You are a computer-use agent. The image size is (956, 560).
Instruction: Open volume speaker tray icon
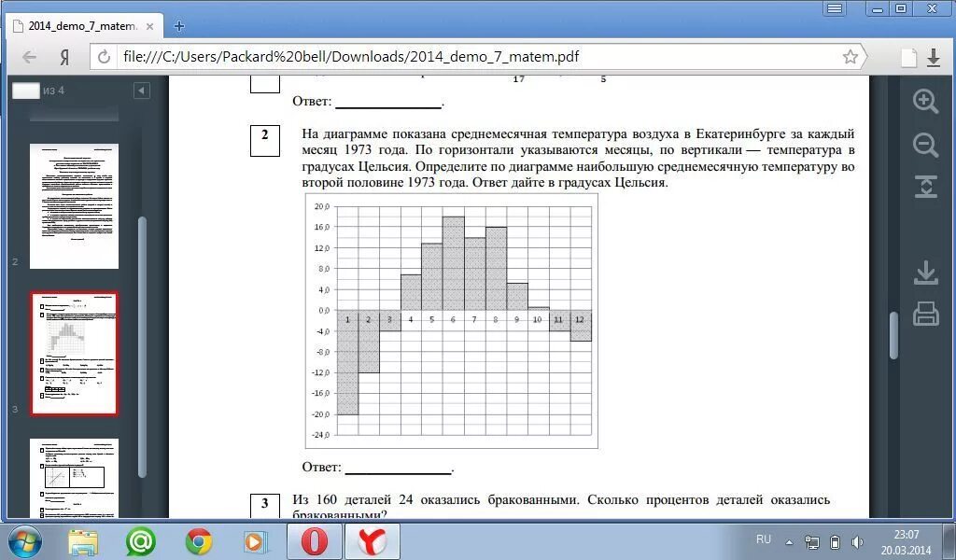(x=857, y=541)
